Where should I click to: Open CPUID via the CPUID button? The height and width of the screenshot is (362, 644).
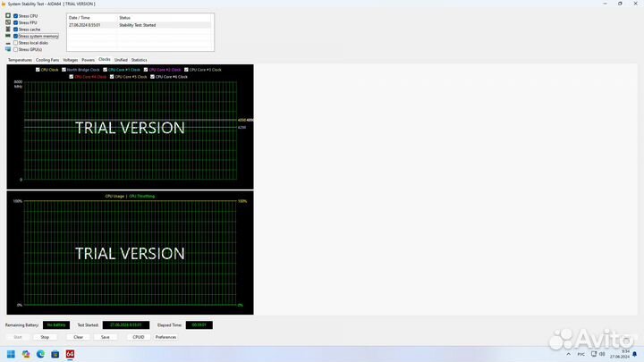pos(139,337)
